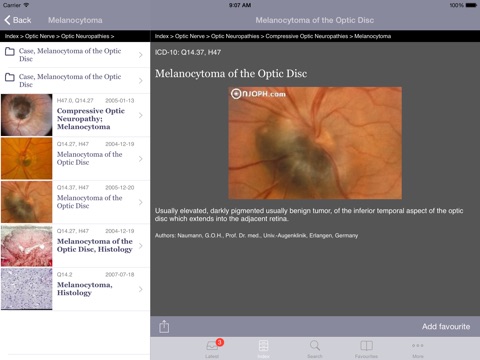Click 'Optic Neuropathies' in left breadcrumb
The height and width of the screenshot is (360, 480).
pos(85,36)
